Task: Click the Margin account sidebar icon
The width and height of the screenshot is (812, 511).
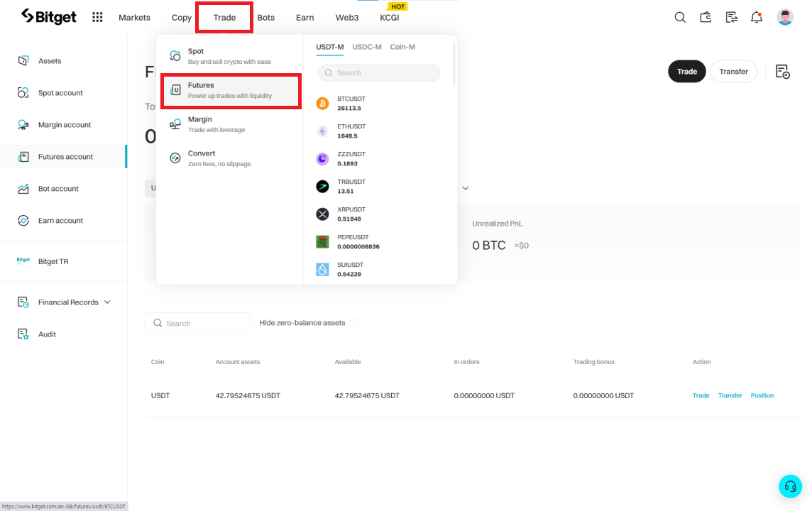Action: pyautogui.click(x=23, y=125)
